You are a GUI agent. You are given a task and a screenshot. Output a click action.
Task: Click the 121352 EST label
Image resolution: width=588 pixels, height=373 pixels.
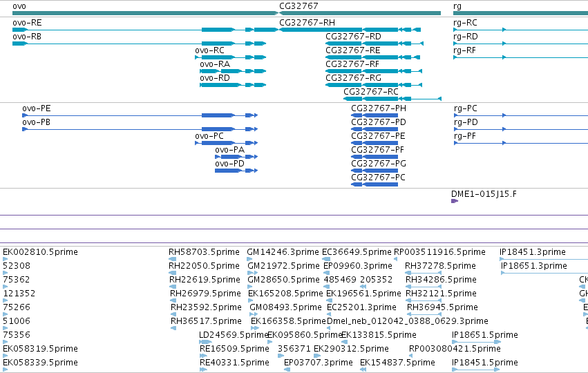[19, 294]
